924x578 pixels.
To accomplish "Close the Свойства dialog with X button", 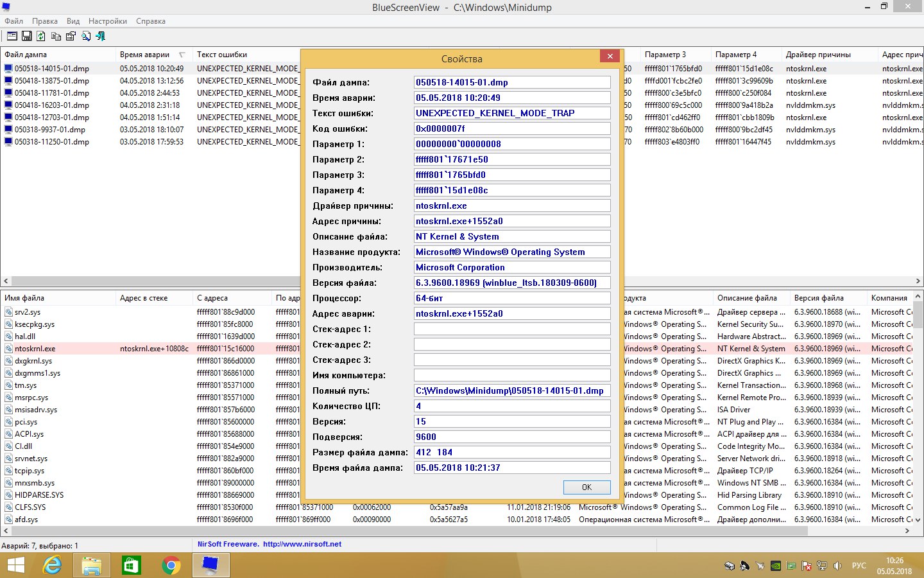I will pyautogui.click(x=610, y=56).
